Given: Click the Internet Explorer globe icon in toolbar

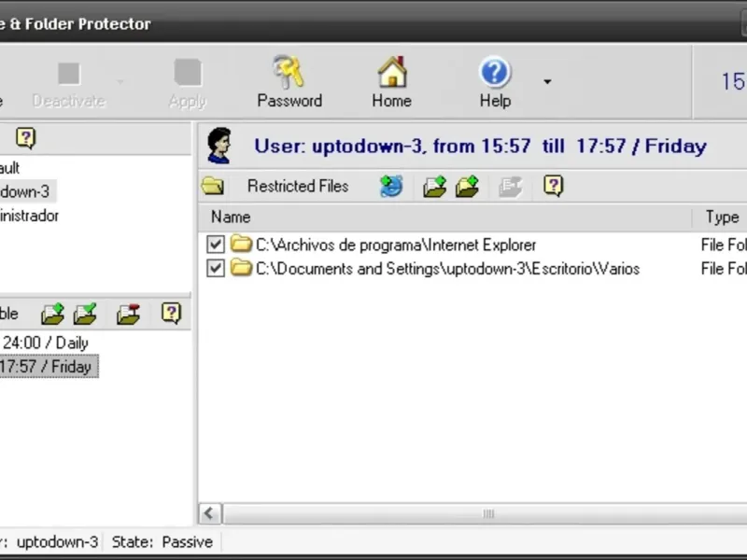Looking at the screenshot, I should [x=391, y=186].
